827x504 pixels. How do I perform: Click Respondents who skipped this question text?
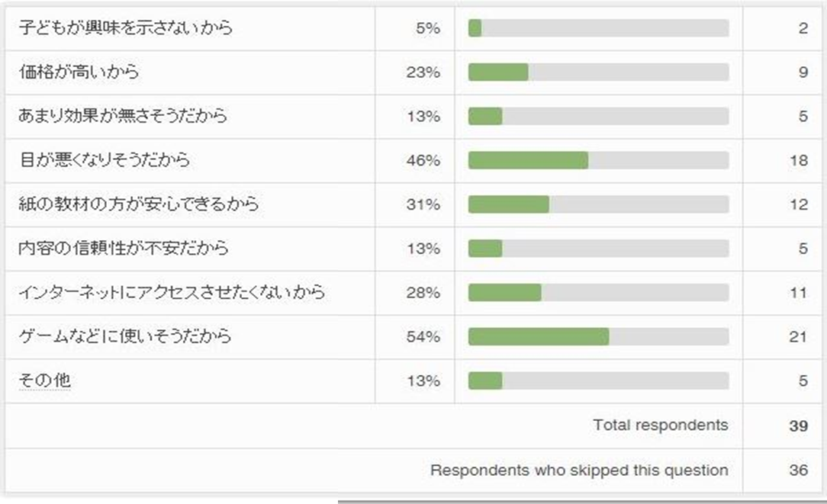(x=579, y=470)
